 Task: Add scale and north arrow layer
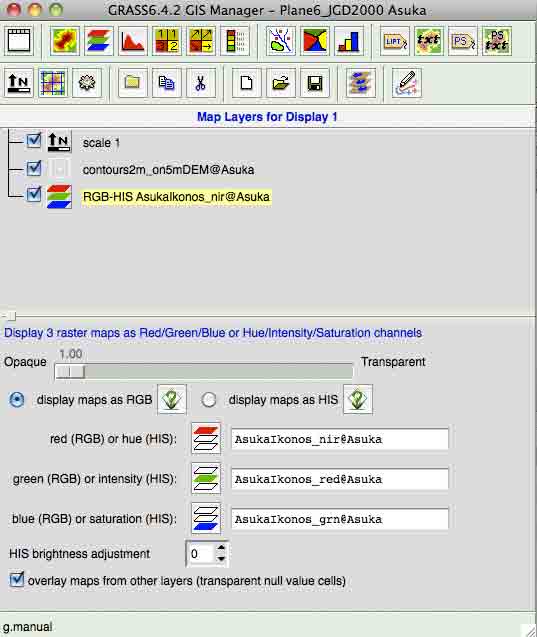(x=19, y=83)
